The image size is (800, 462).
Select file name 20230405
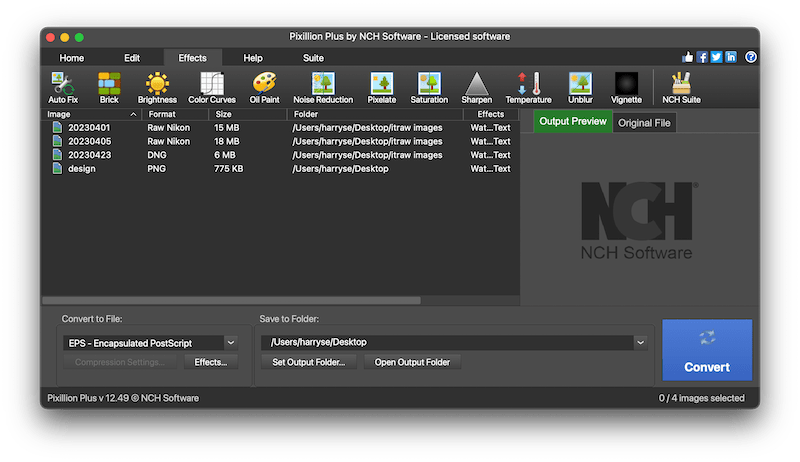pyautogui.click(x=89, y=141)
